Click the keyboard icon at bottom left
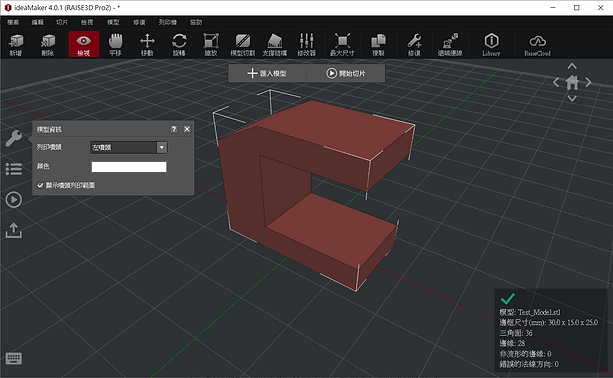 click(x=14, y=358)
